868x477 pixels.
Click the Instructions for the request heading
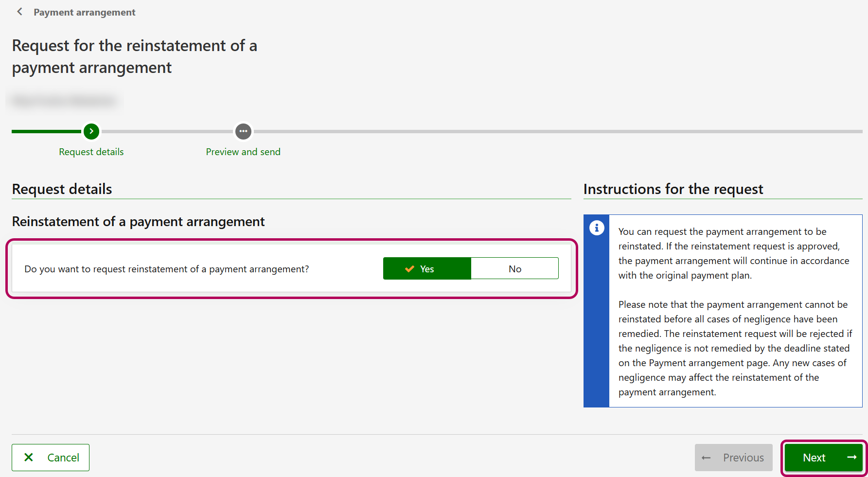click(x=673, y=189)
